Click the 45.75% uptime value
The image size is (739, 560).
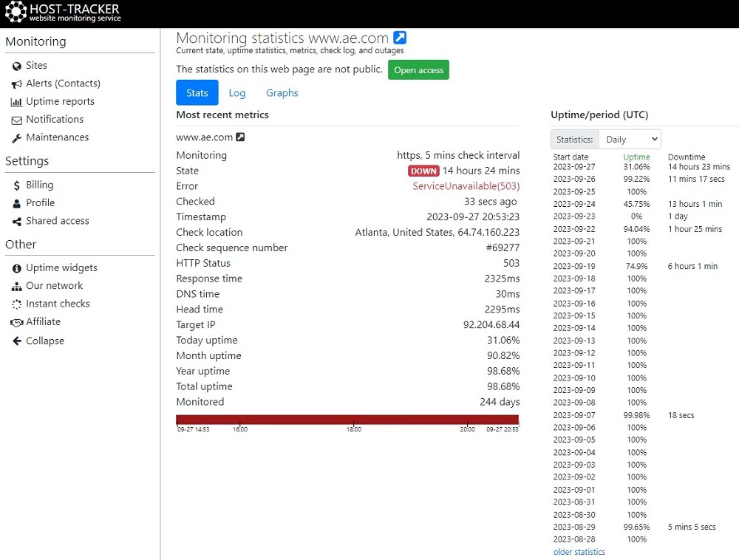[637, 204]
